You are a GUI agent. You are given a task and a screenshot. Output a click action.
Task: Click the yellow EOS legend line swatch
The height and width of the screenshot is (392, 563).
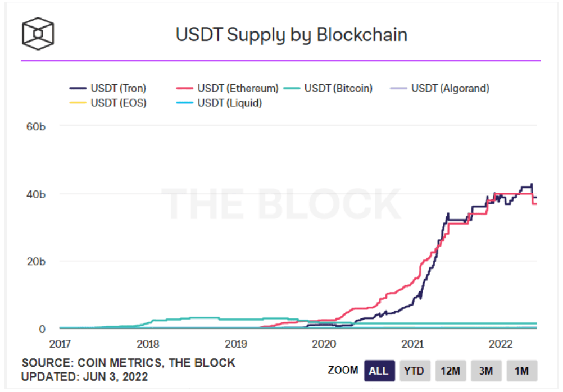tap(77, 103)
